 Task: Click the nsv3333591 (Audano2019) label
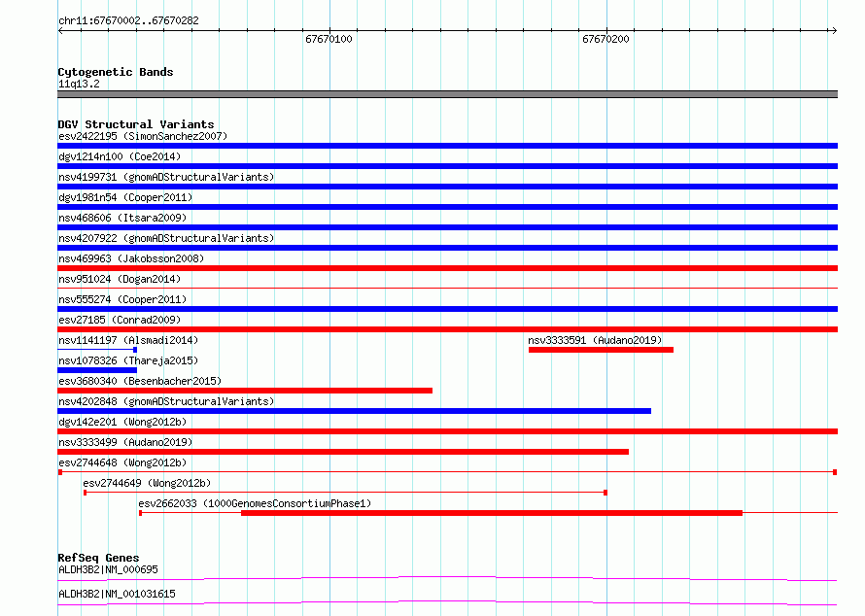tap(595, 340)
